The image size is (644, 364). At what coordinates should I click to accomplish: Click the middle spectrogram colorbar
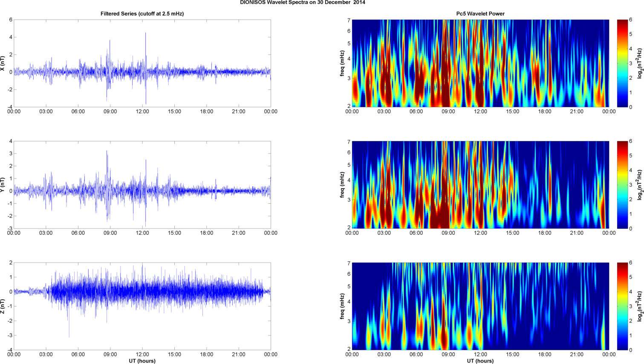pyautogui.click(x=622, y=185)
